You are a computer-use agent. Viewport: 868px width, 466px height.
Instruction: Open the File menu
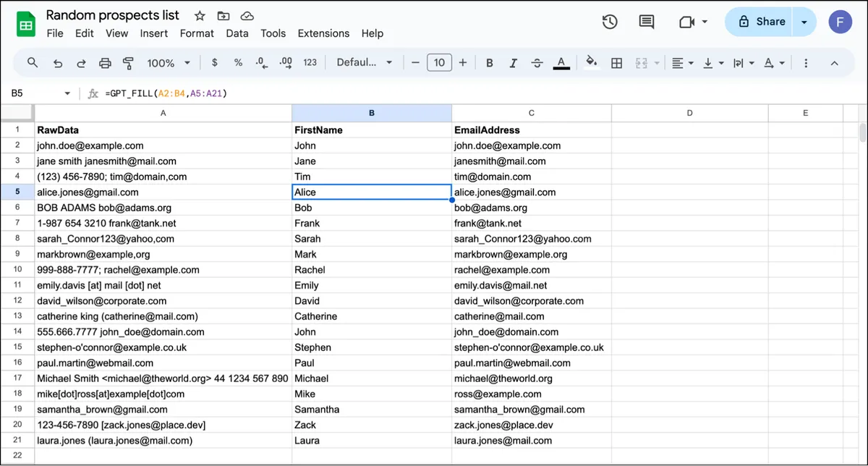(x=55, y=33)
